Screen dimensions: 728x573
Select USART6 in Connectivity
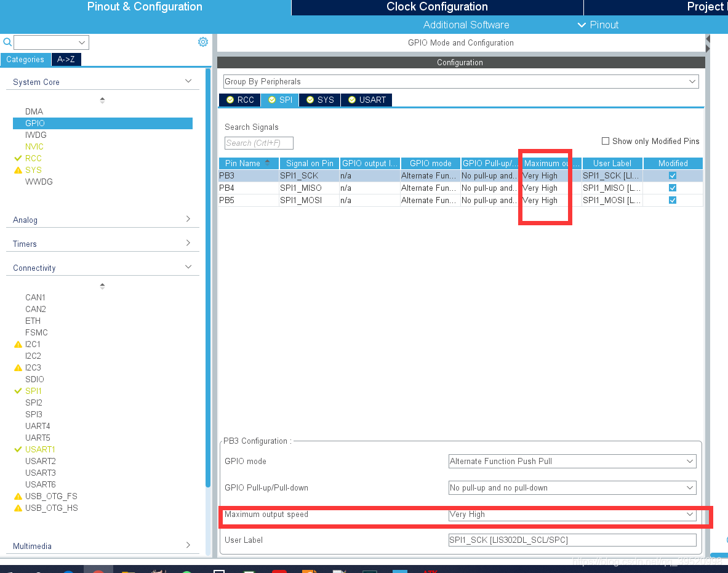(41, 484)
